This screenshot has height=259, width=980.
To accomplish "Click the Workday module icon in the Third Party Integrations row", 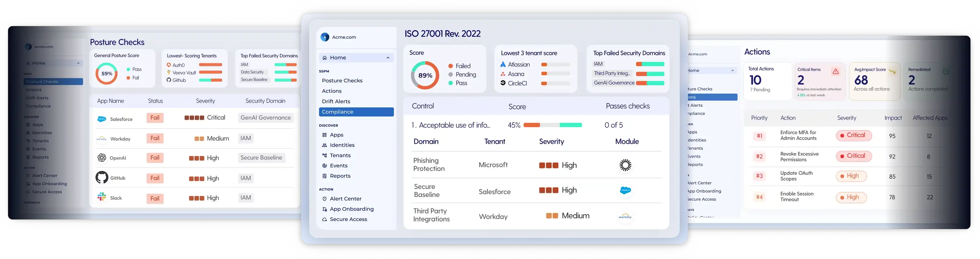I will (x=625, y=217).
